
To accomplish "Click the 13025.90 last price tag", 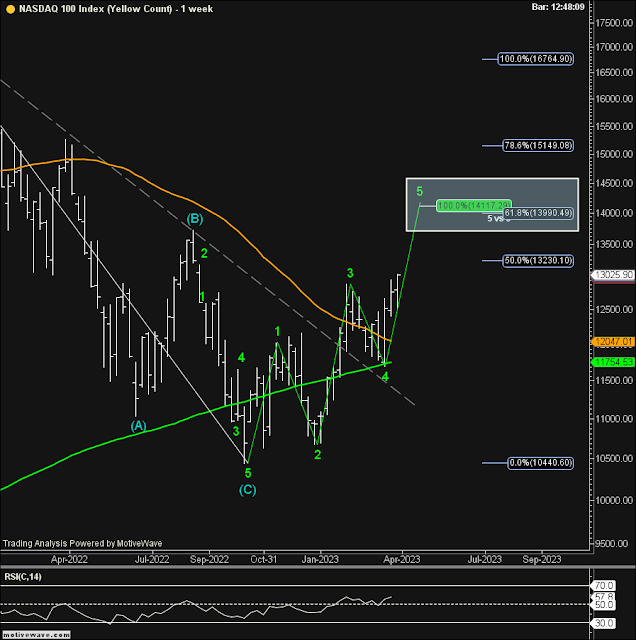I will pos(614,275).
